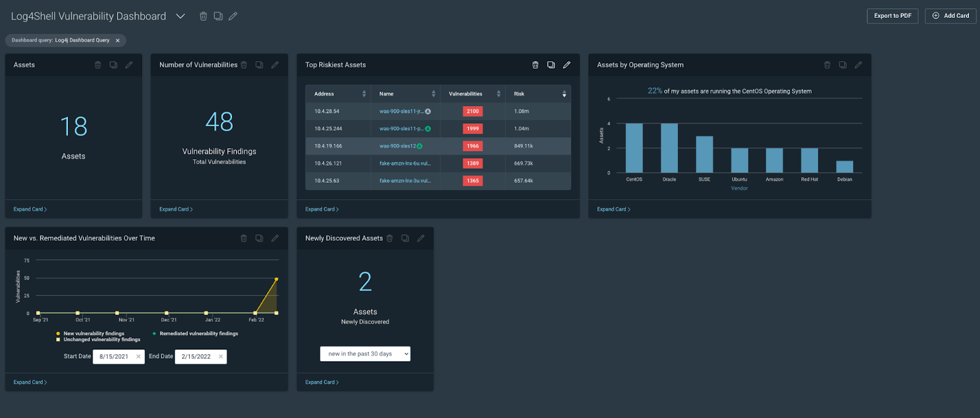Duplicate the dashboard using the header copy icon

218,16
